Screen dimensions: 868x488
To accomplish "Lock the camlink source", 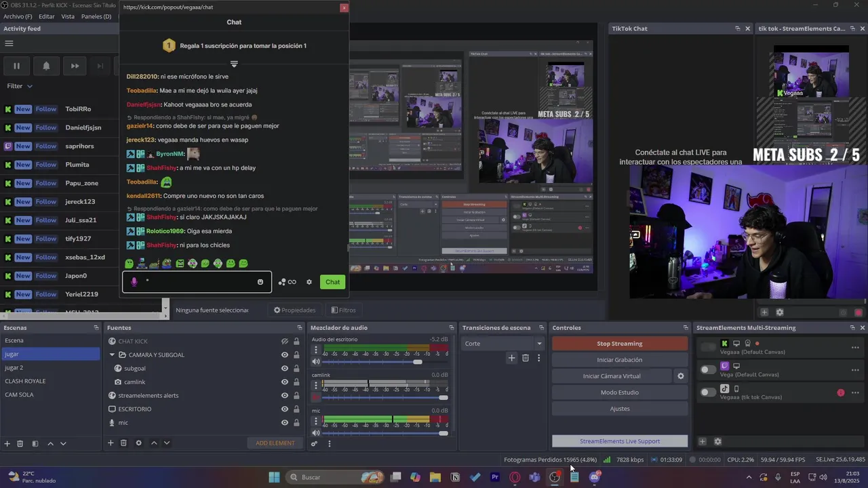I will [x=296, y=382].
